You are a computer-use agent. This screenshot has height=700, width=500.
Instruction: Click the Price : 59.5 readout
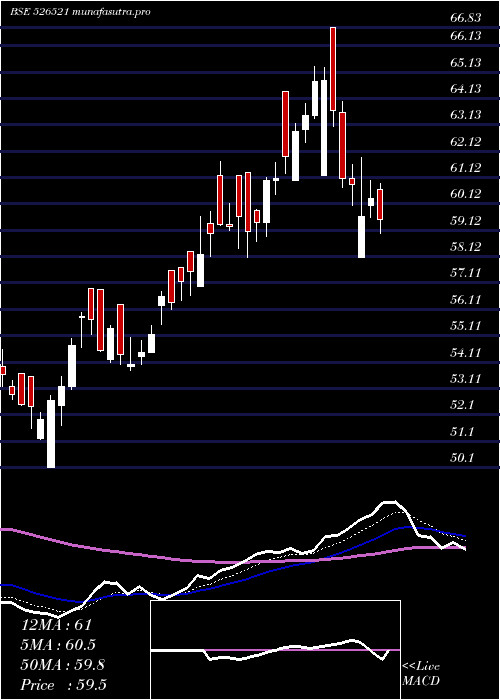(64, 685)
